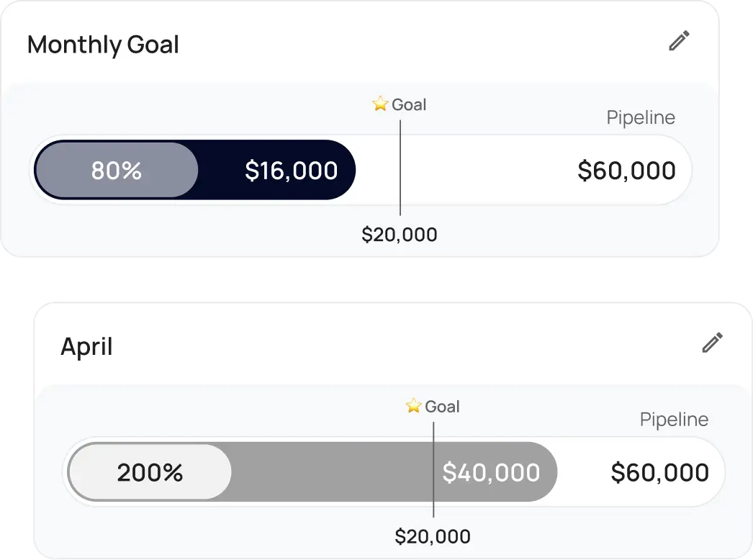Click the $20,000 value under Monthly Goal bar

(x=400, y=235)
